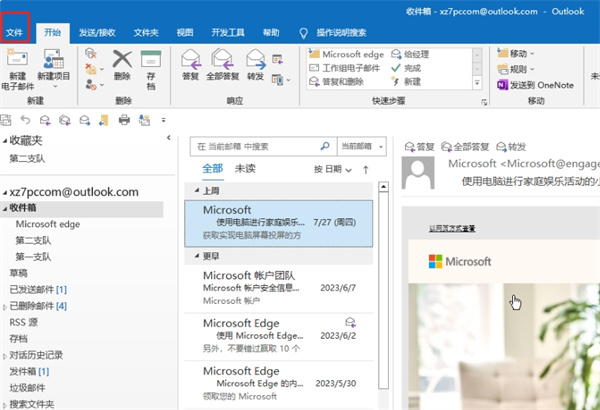
Task: Select the 工作组电子邮件 quick step
Action: [x=344, y=68]
